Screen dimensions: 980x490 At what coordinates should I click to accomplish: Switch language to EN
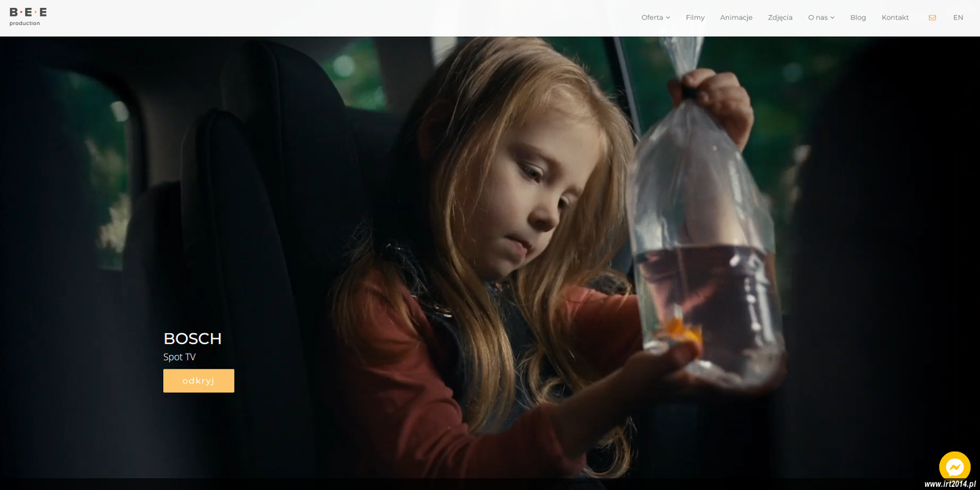958,17
